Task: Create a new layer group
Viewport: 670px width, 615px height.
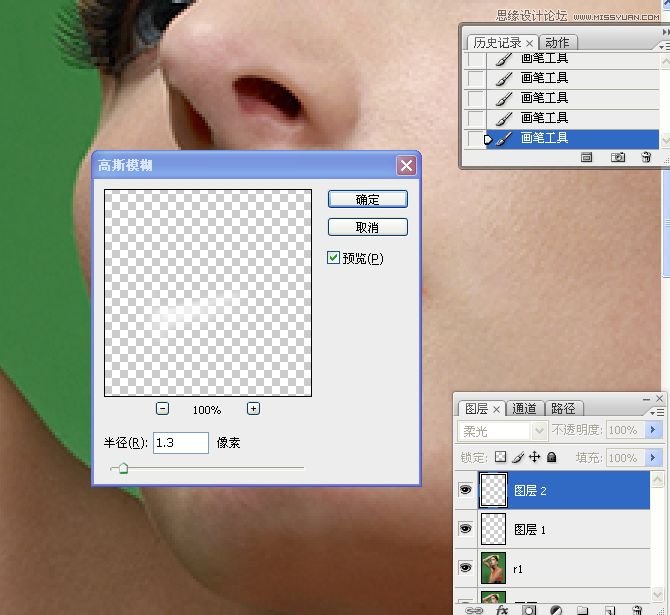Action: pos(583,610)
